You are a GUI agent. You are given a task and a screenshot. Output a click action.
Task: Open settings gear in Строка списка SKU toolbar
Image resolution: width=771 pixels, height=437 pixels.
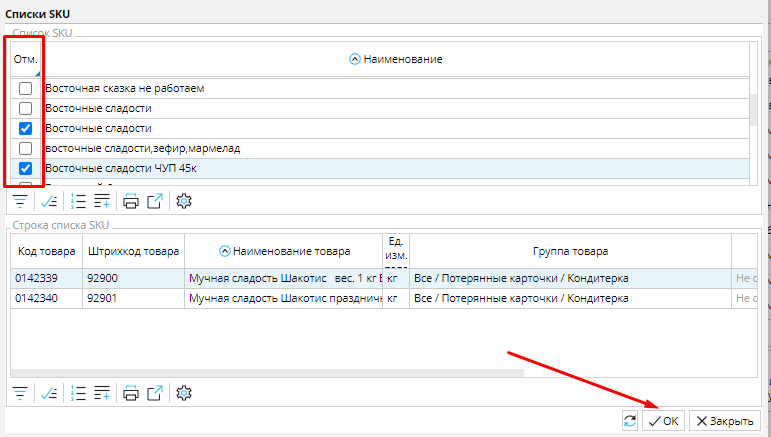point(183,393)
